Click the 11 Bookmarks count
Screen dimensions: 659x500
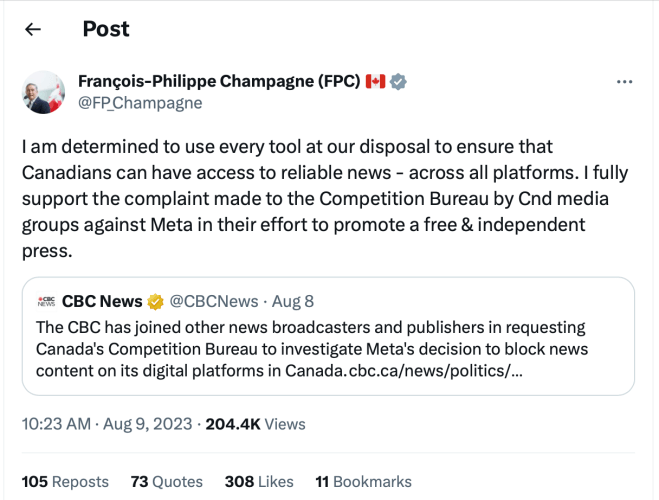[363, 482]
